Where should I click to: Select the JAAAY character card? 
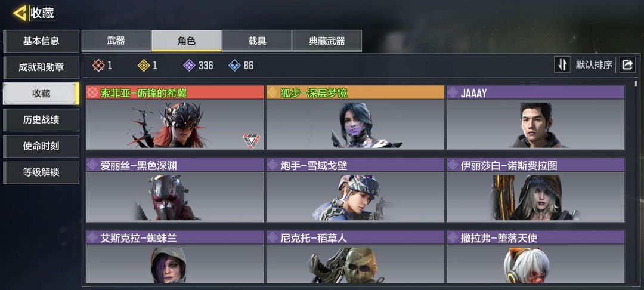tap(535, 118)
